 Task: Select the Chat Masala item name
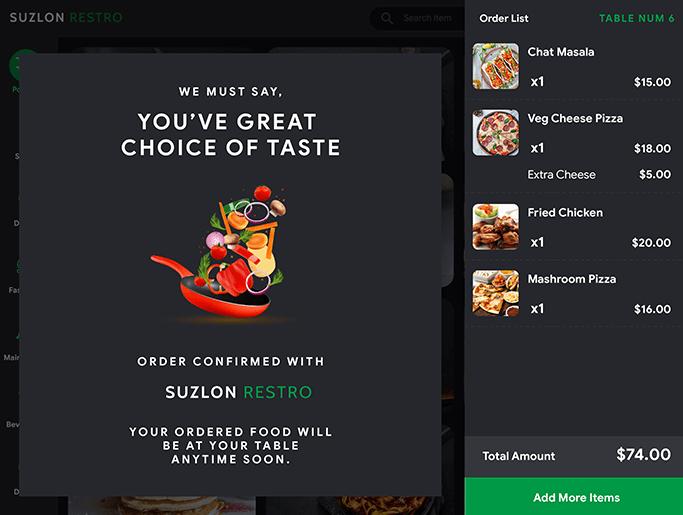click(x=561, y=52)
